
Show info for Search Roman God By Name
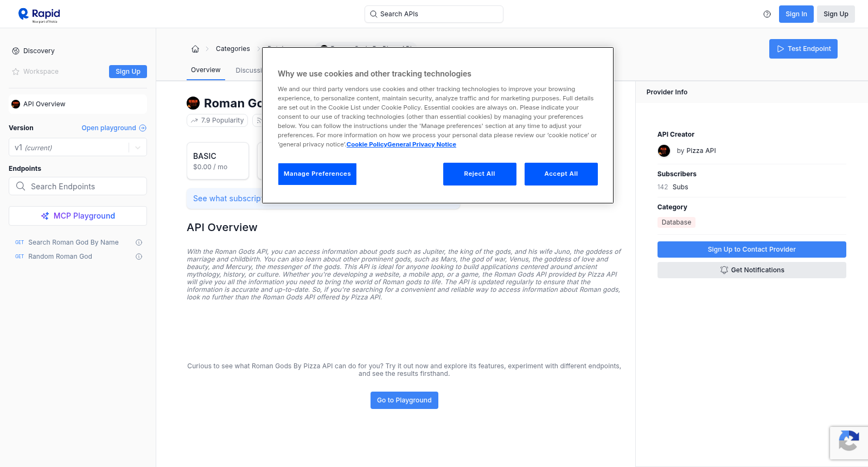pyautogui.click(x=139, y=242)
